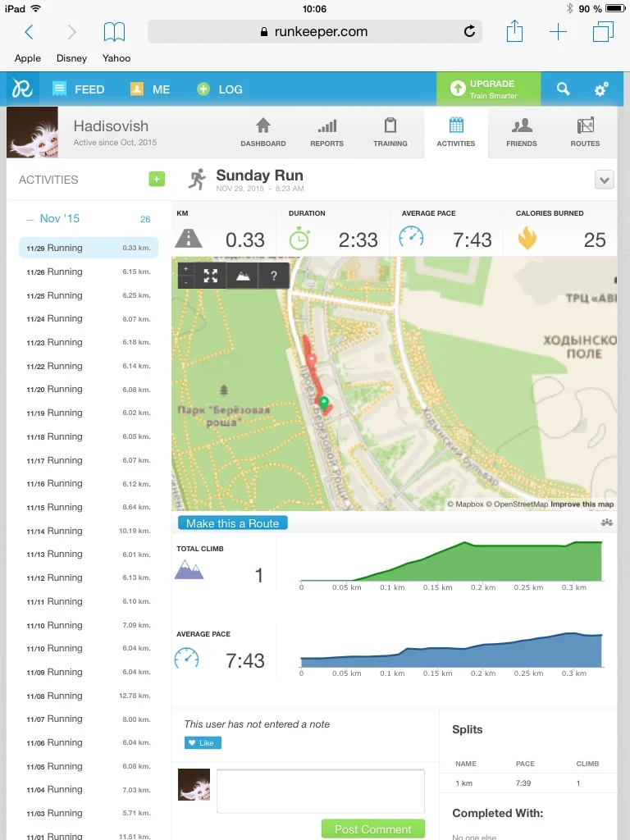Screen dimensions: 630x840
Task: Select 11/19 Running 6.02 km activity
Action: [89, 413]
